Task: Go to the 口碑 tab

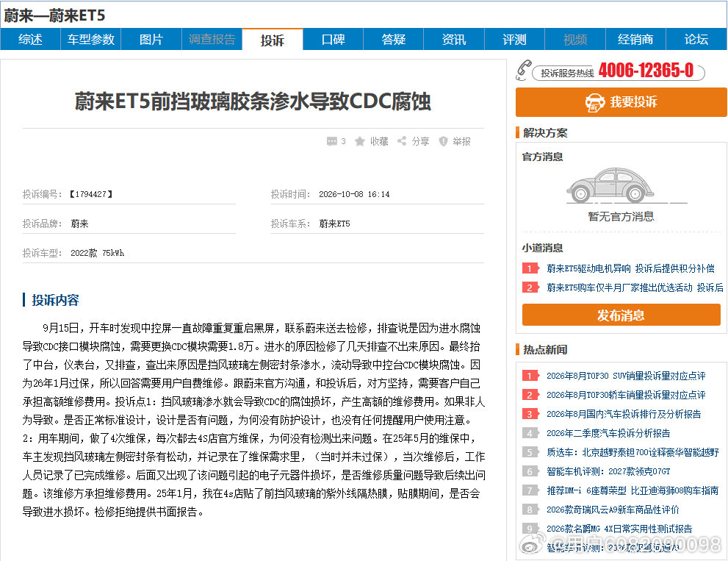Action: 333,40
